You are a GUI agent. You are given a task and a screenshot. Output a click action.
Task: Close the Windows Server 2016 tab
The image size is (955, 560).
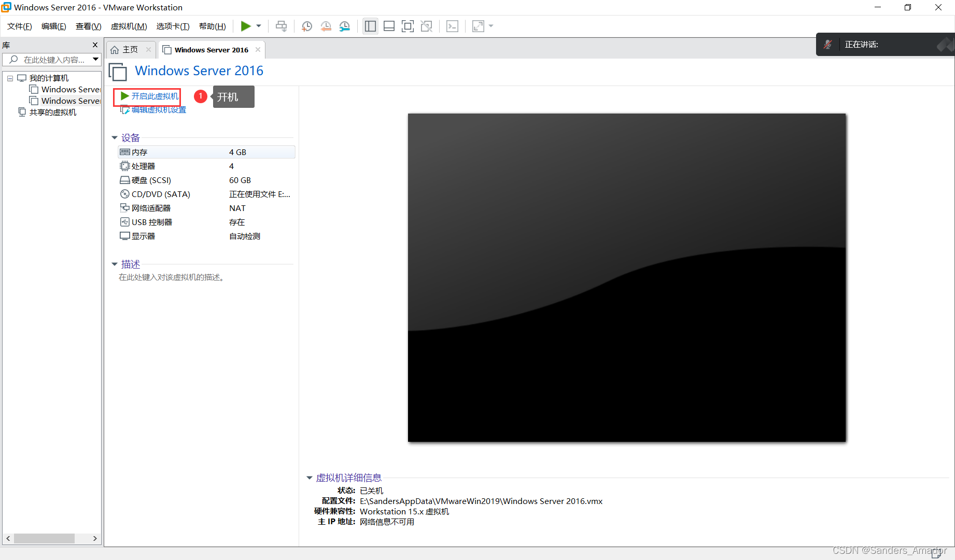258,50
